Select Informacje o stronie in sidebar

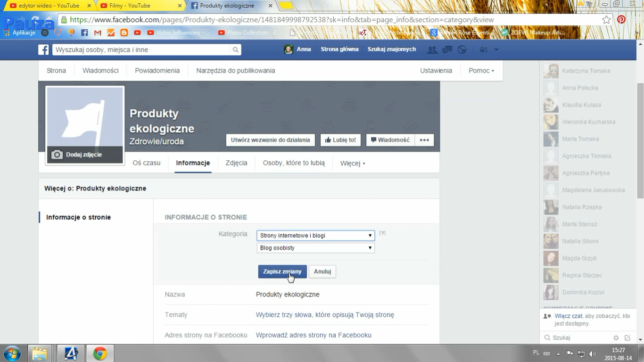(x=78, y=217)
